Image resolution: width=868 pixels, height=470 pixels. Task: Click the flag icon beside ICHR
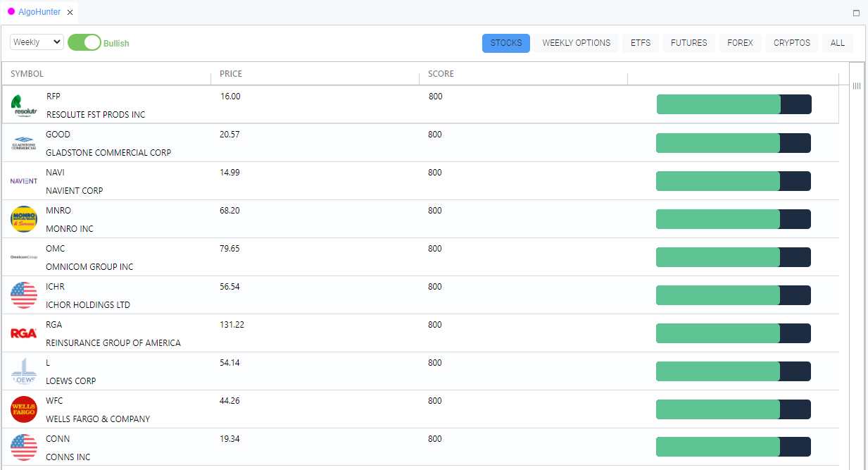click(x=24, y=295)
